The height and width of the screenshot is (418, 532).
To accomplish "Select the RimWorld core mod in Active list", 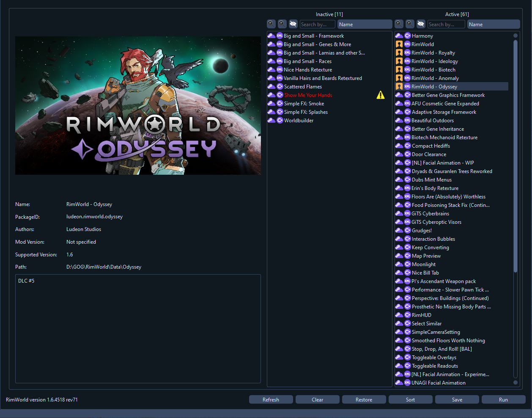I will pos(452,44).
